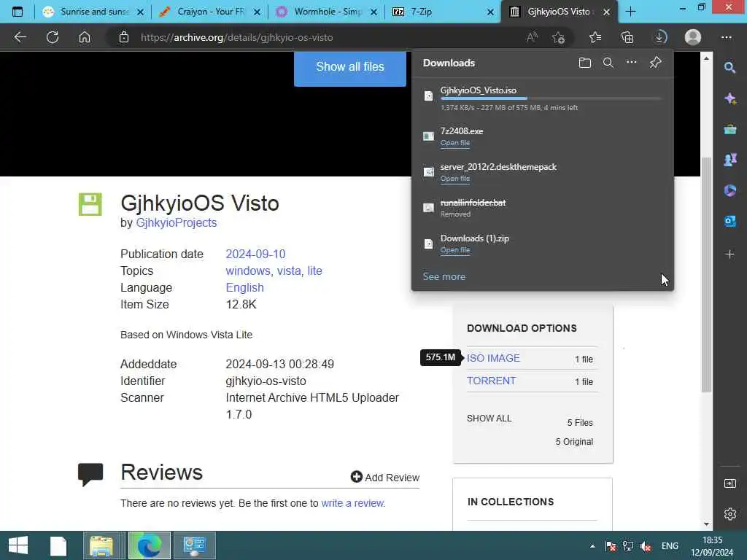Pin the Downloads panel
The height and width of the screenshot is (560, 747).
coord(655,63)
